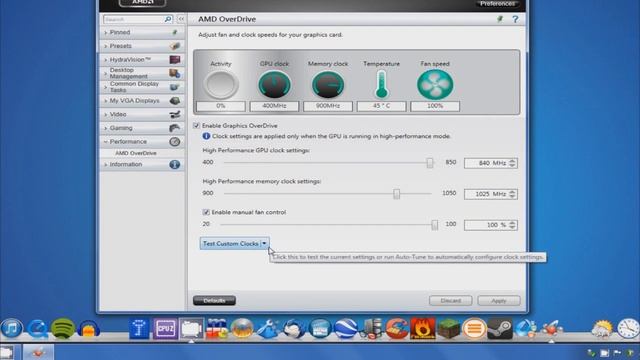Click the Activity gauge circle

point(221,84)
